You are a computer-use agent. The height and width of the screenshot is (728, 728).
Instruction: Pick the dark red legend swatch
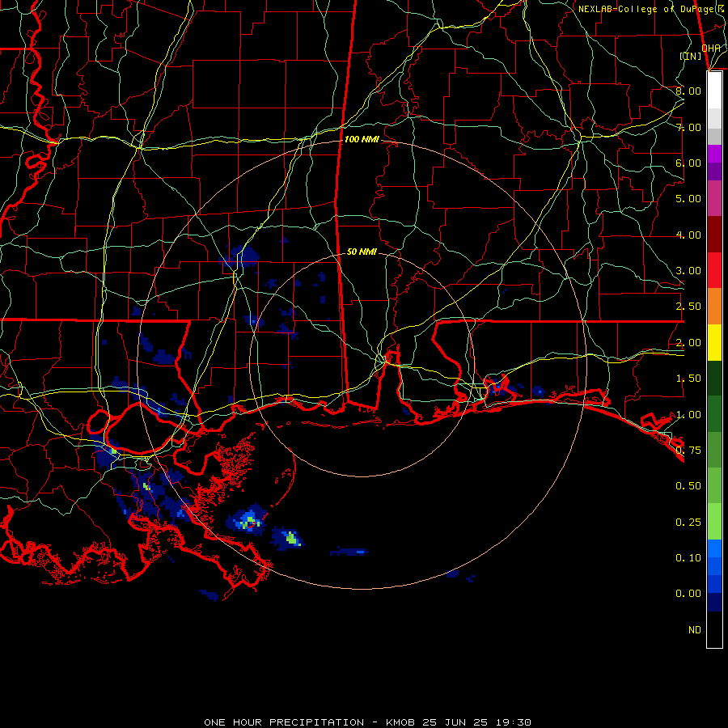[714, 235]
